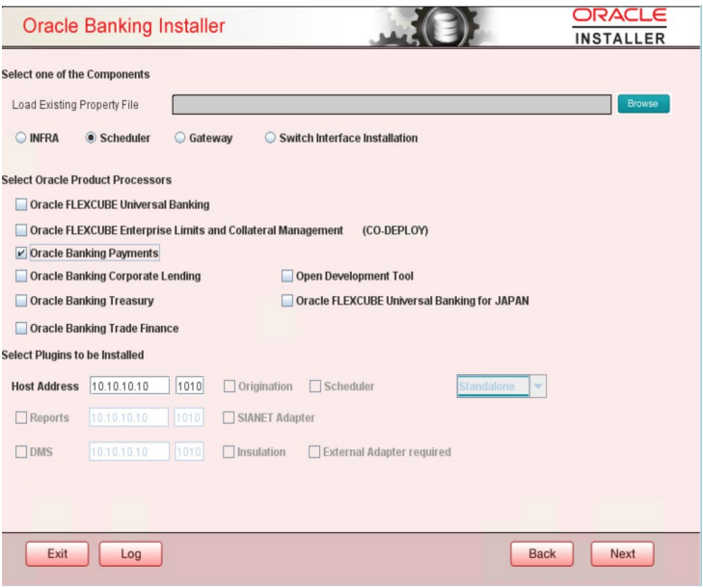Check External Adapter required

[314, 452]
